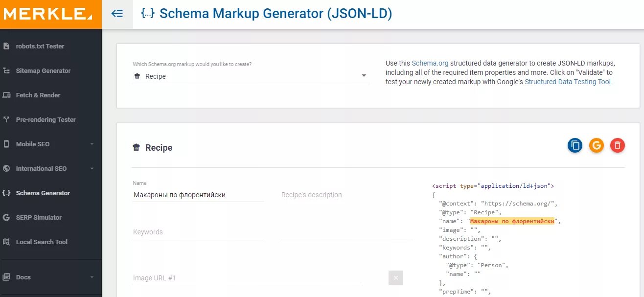Open Sitemap Generator from the sidebar
Screen dimensions: 644x297
pyautogui.click(x=43, y=71)
